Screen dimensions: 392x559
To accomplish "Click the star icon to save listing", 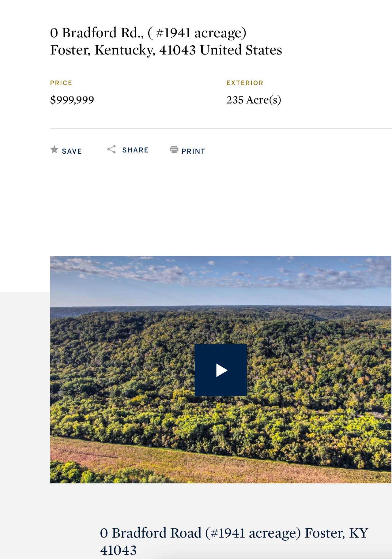I will click(54, 149).
